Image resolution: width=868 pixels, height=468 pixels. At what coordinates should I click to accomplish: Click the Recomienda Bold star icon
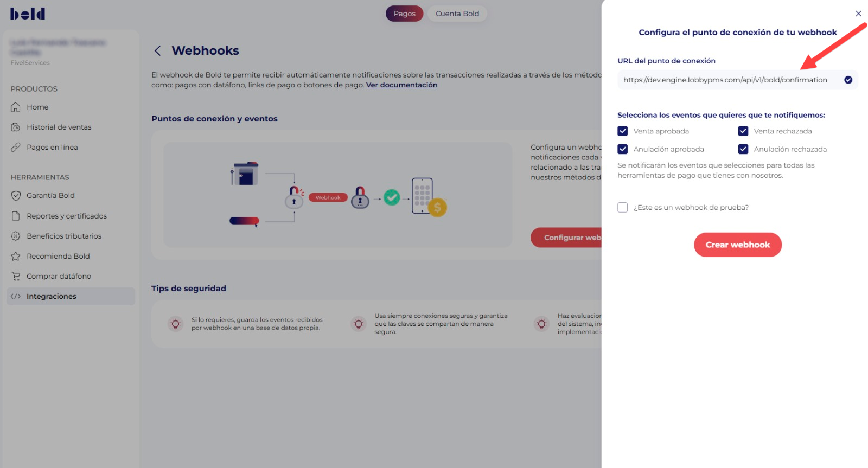16,256
